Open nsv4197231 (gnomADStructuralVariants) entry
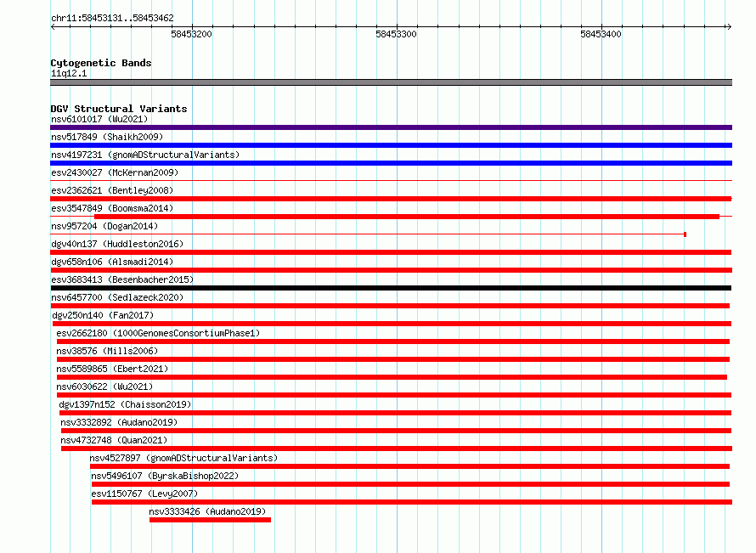 (145, 155)
